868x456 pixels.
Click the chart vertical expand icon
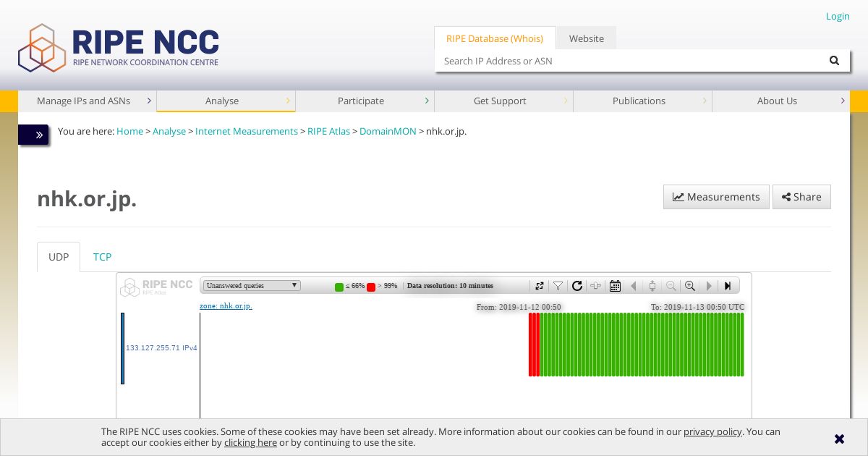652,286
